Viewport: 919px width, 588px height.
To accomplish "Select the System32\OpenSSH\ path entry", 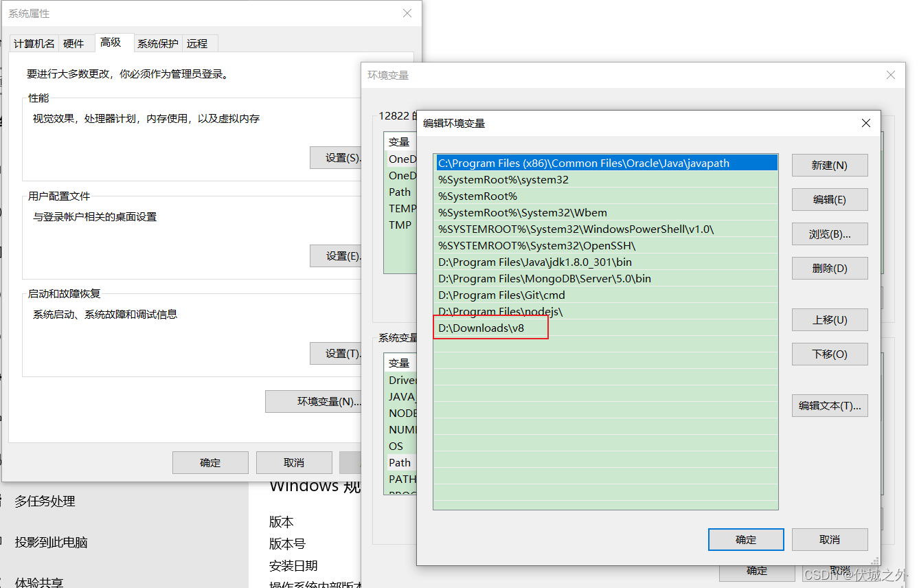I will (607, 246).
